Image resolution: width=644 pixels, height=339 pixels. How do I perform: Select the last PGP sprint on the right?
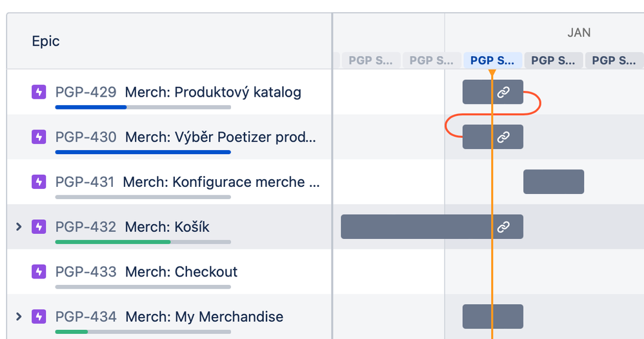point(613,61)
